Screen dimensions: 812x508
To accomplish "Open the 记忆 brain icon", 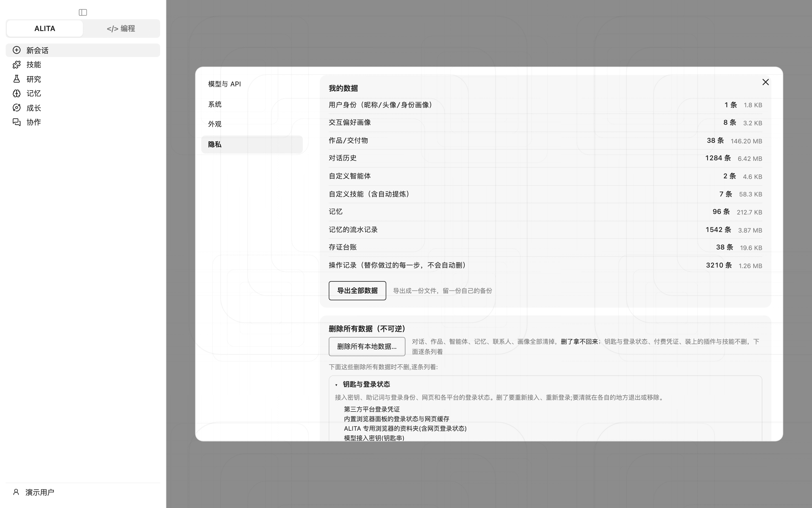I will tap(16, 93).
